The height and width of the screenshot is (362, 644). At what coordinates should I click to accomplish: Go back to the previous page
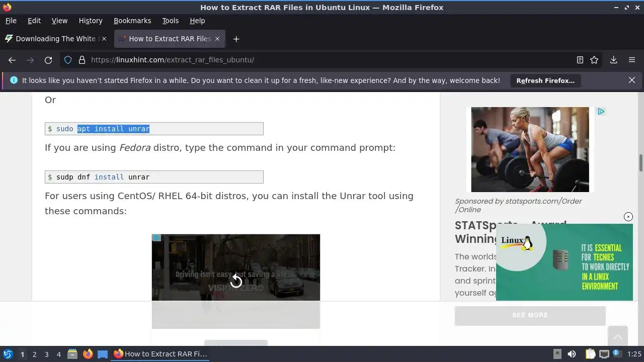[x=12, y=60]
